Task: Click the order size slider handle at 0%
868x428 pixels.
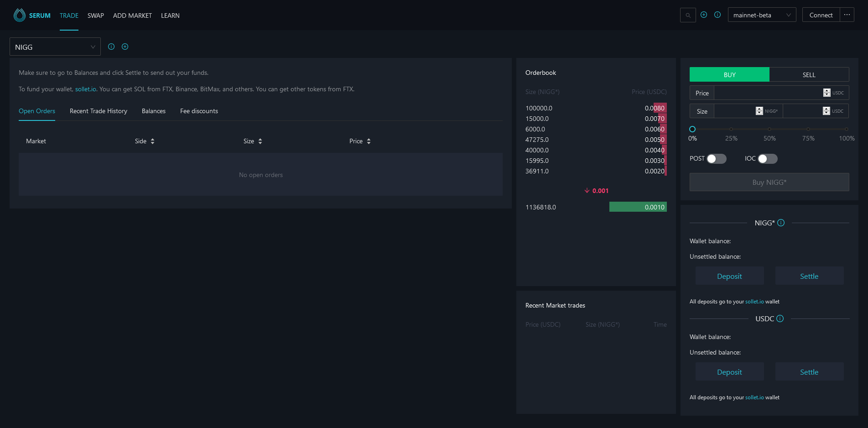Action: [x=692, y=129]
